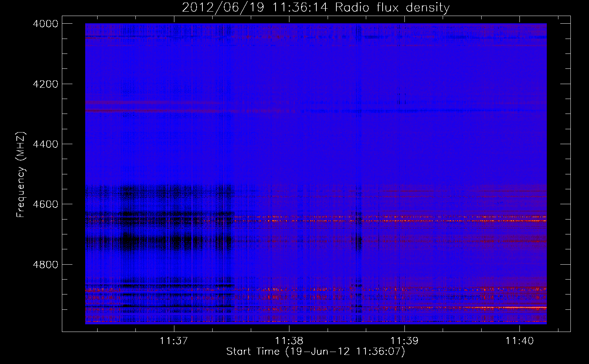Click the "Start Time (19-Jun-12 11:36:07)" axis title
The width and height of the screenshot is (589, 364).
316,352
